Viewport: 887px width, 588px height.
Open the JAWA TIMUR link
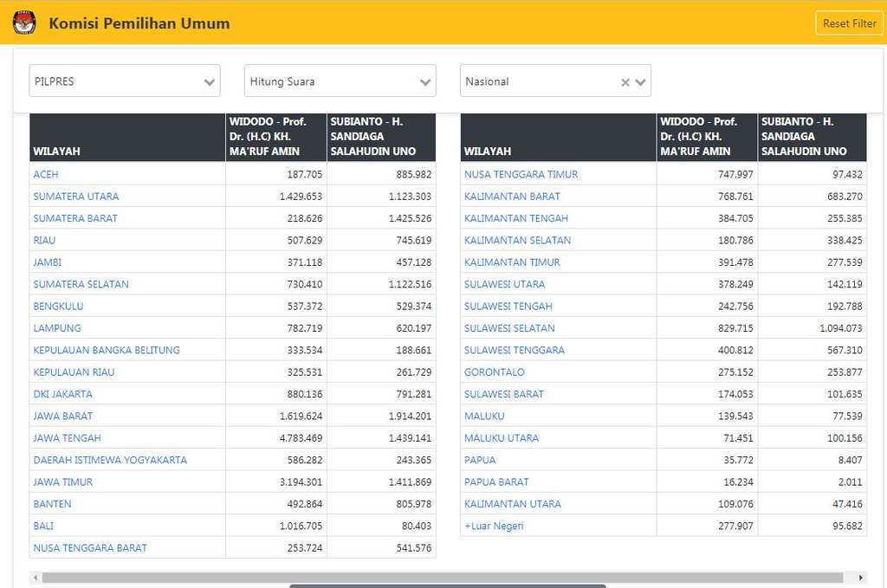62,482
